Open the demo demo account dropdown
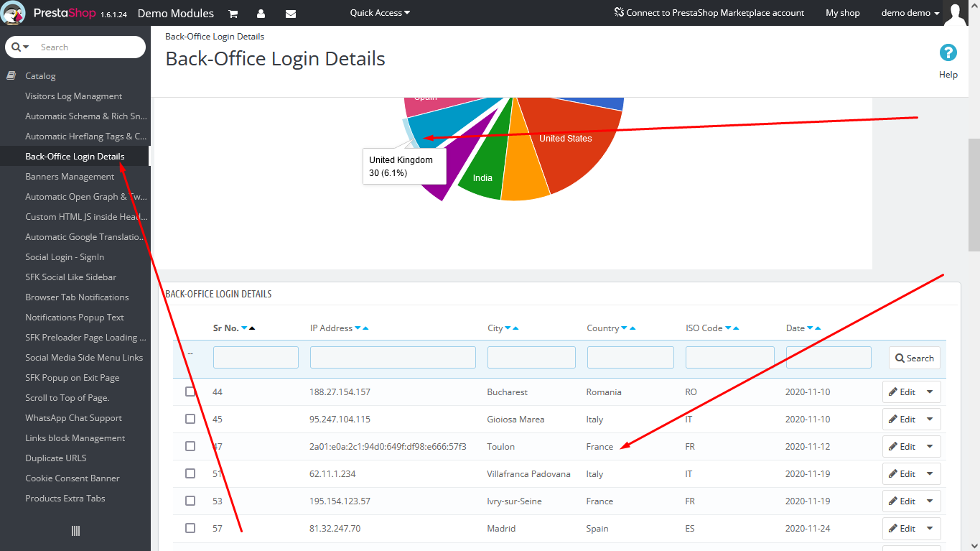The image size is (980, 551). (x=910, y=13)
